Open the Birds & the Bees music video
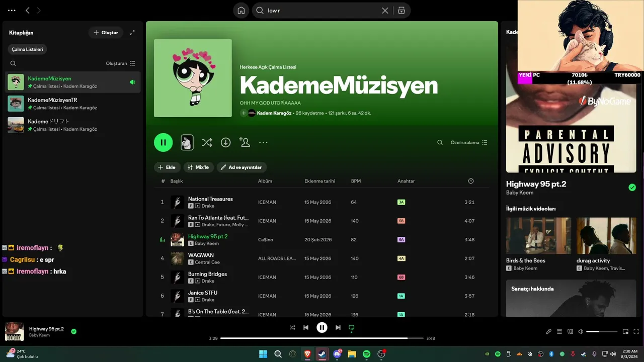Screen dimensions: 644x362 (538, 244)
